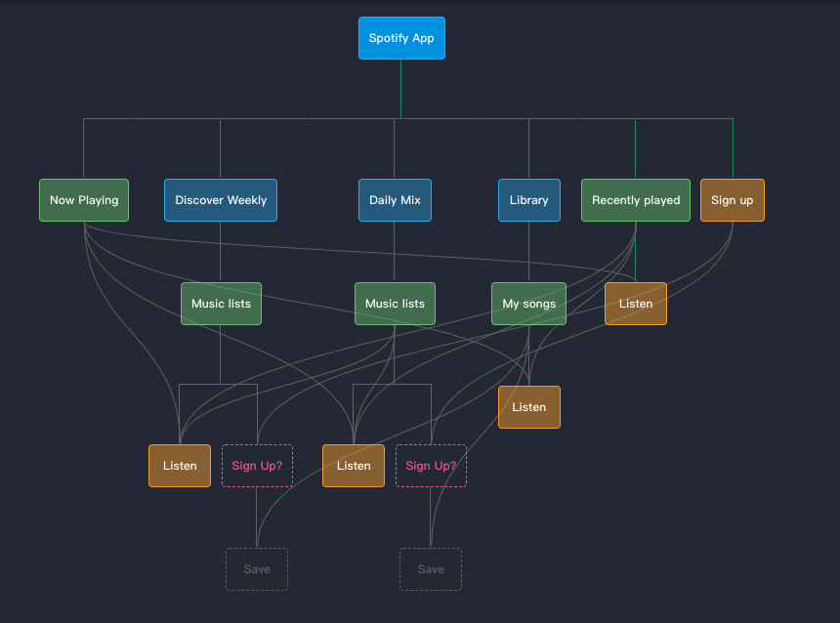
Task: Click the Recently played node
Action: pyautogui.click(x=635, y=199)
